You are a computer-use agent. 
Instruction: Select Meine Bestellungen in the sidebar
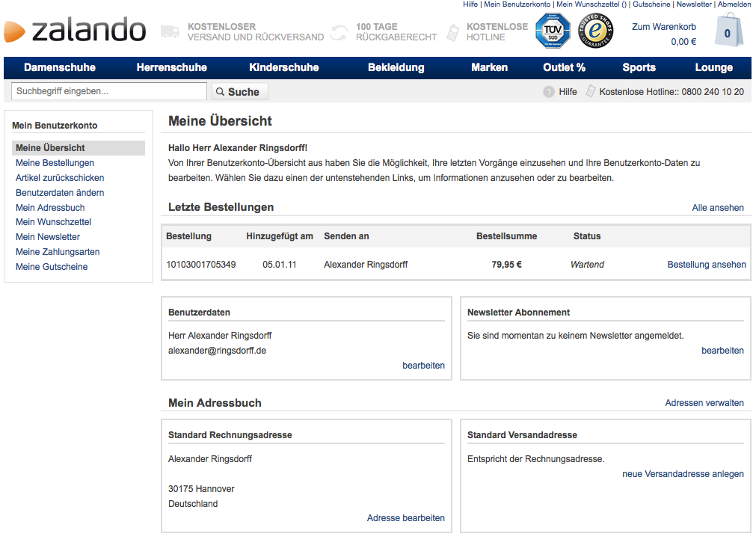(x=55, y=163)
